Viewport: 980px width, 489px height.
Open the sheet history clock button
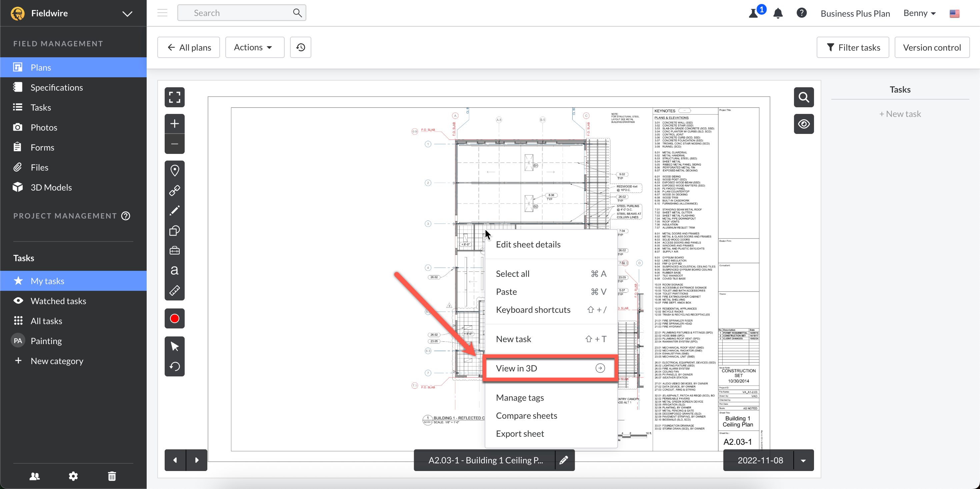click(301, 48)
